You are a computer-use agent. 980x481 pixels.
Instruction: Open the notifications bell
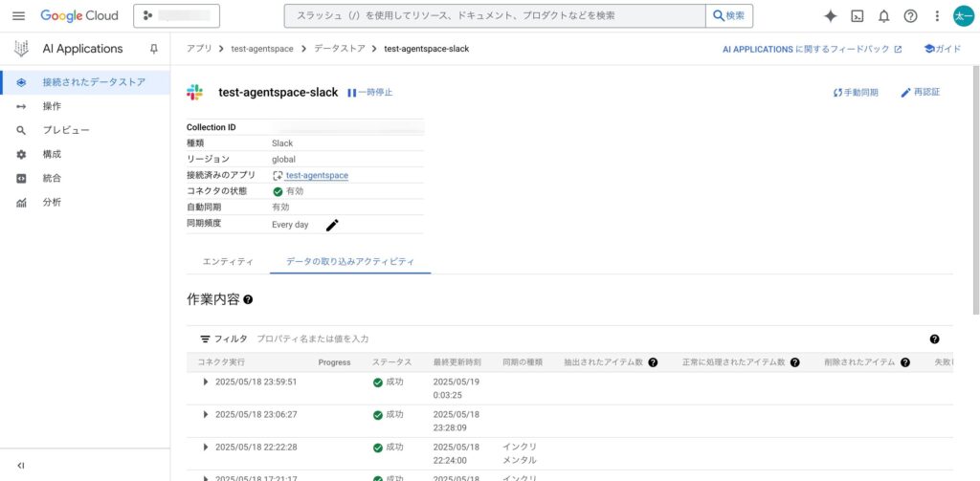(x=883, y=16)
